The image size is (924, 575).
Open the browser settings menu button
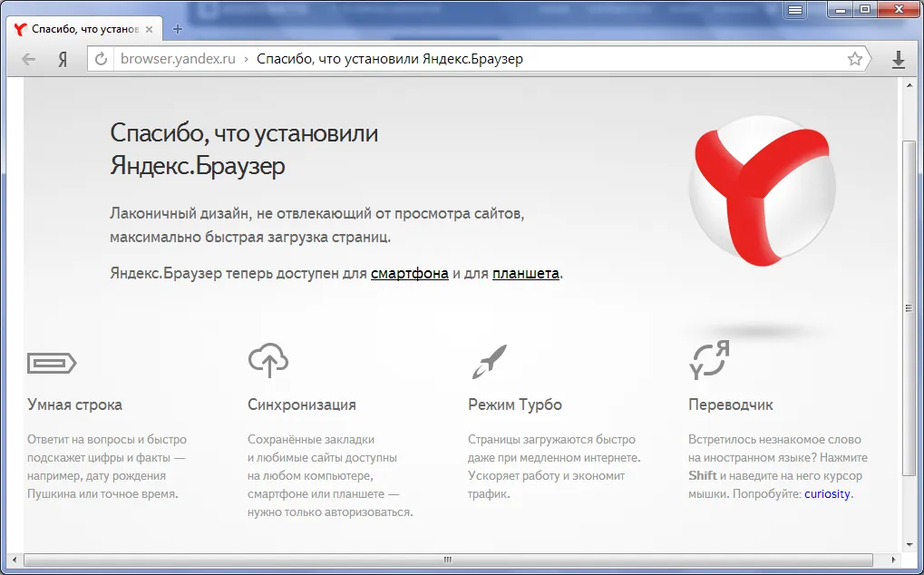pos(795,9)
